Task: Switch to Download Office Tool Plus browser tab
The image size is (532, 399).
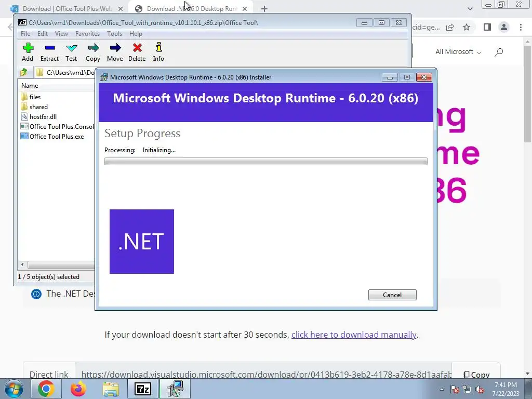Action: click(67, 9)
